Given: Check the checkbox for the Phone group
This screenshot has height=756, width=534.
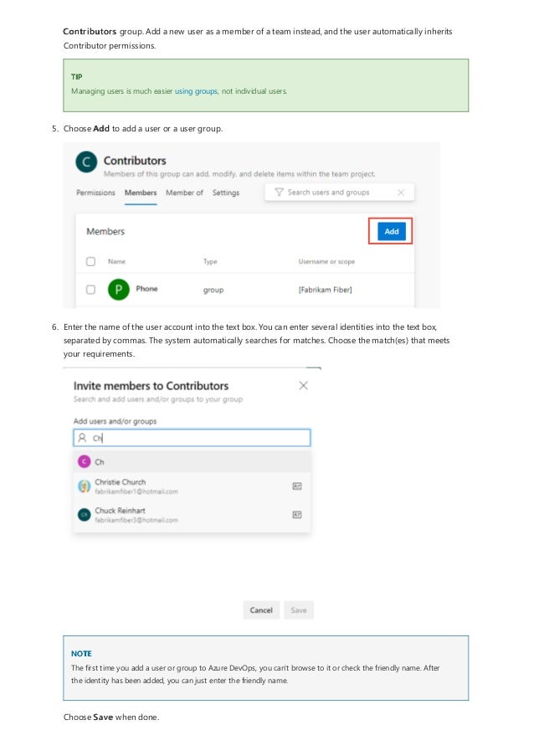Looking at the screenshot, I should click(90, 290).
